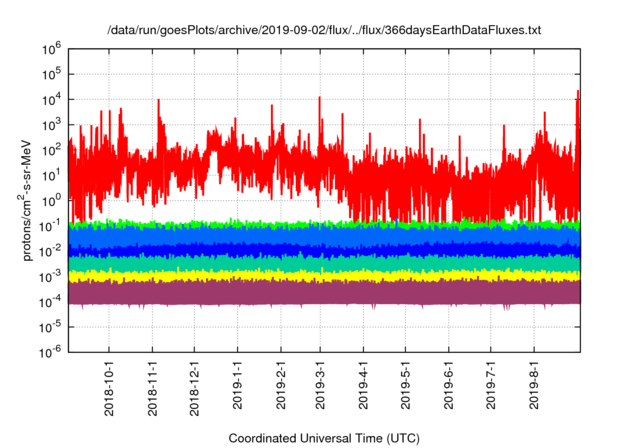Click the '2019-4-1' date tick label
Image resolution: width=640 pixels, height=448 pixels.
[363, 385]
